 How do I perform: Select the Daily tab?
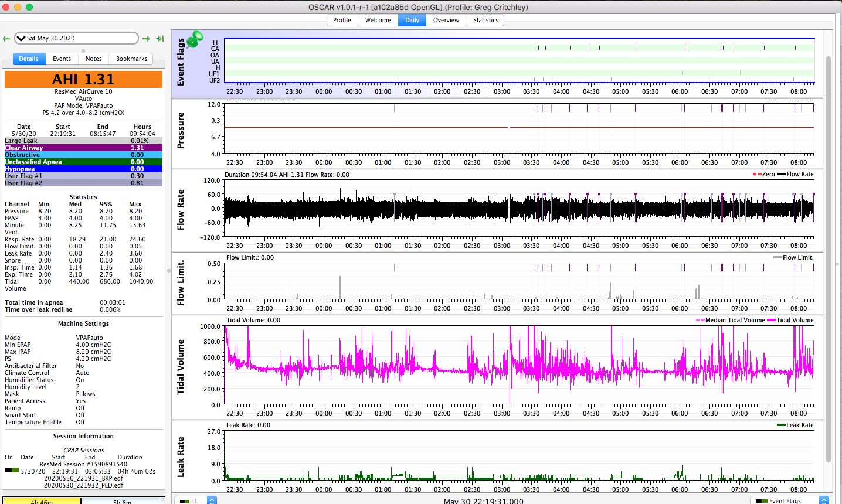412,20
